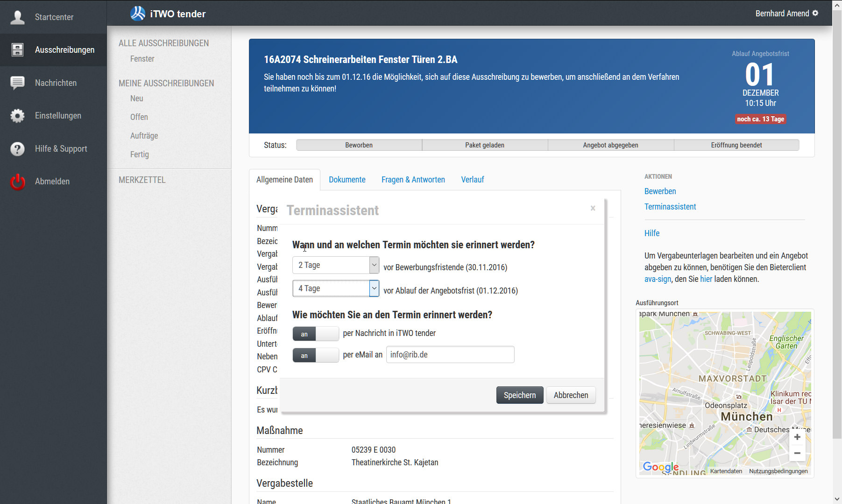The image size is (842, 504).
Task: Switch to the Dokumente tab
Action: (x=347, y=180)
